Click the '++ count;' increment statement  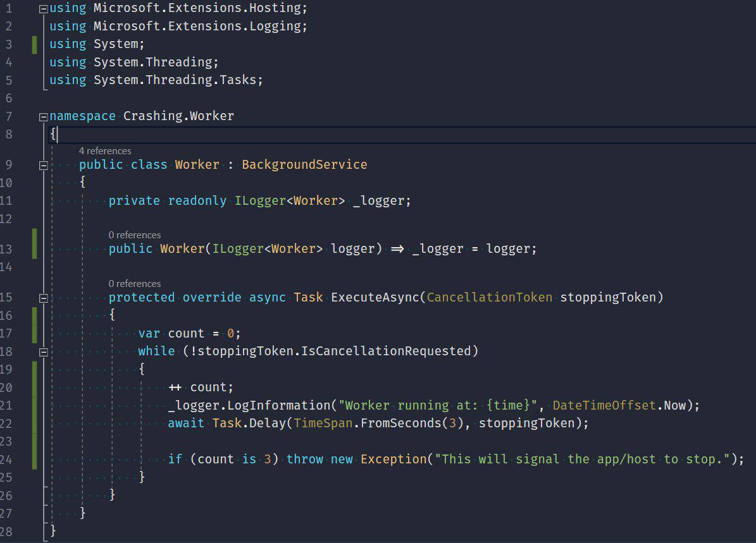201,387
